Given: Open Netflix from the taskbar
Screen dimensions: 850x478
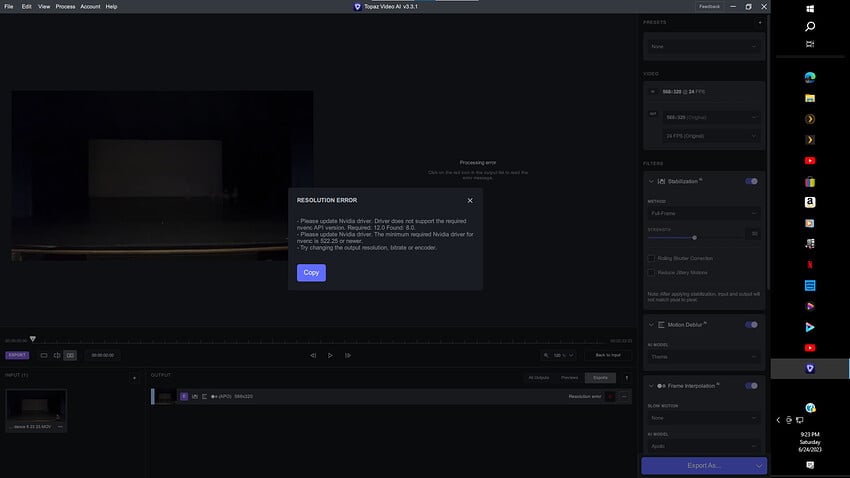Looking at the screenshot, I should pos(810,264).
